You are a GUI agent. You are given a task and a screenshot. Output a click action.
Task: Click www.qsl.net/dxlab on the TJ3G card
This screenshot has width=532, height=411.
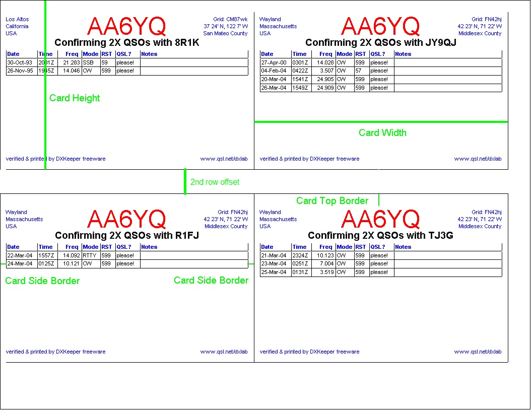478,352
